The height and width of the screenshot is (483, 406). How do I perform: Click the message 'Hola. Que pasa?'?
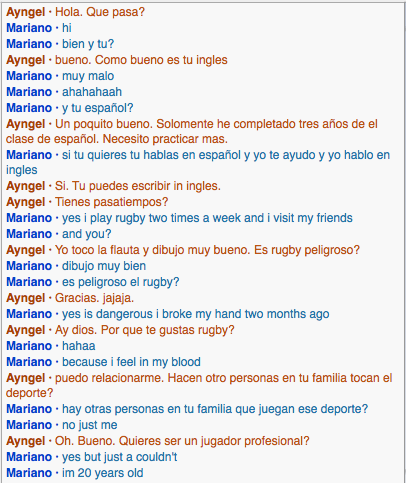click(x=100, y=12)
